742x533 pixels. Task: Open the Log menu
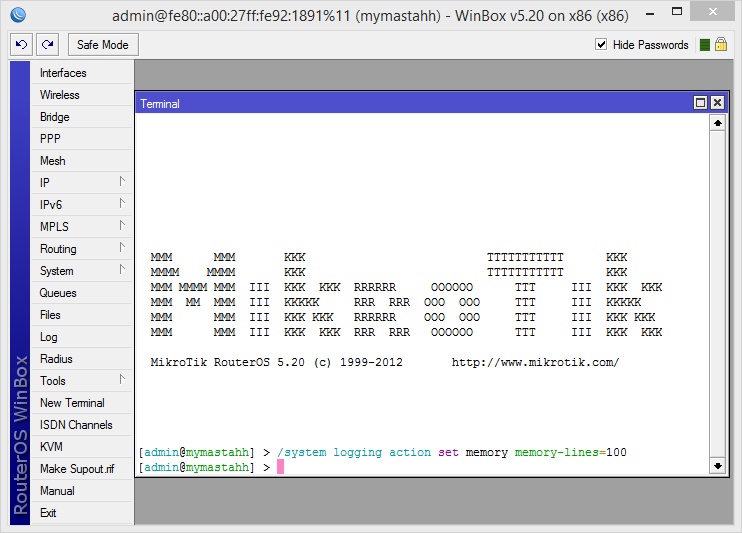tap(82, 337)
